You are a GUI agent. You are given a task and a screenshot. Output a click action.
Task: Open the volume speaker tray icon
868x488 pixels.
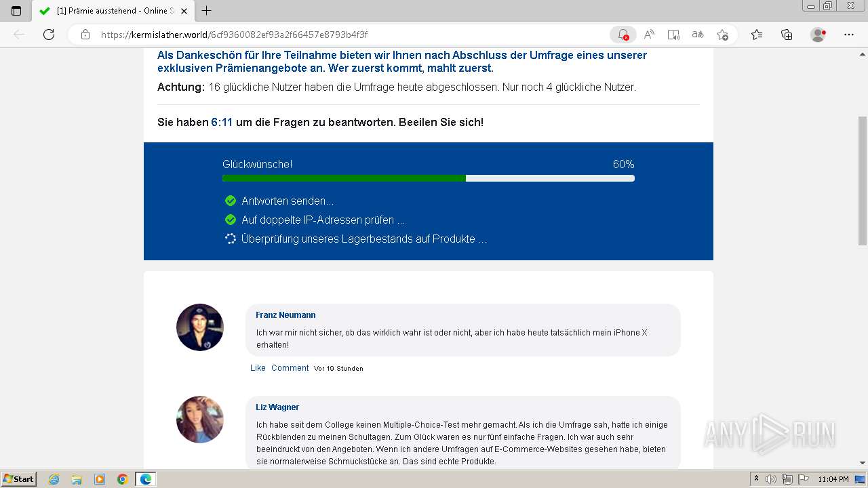point(771,479)
